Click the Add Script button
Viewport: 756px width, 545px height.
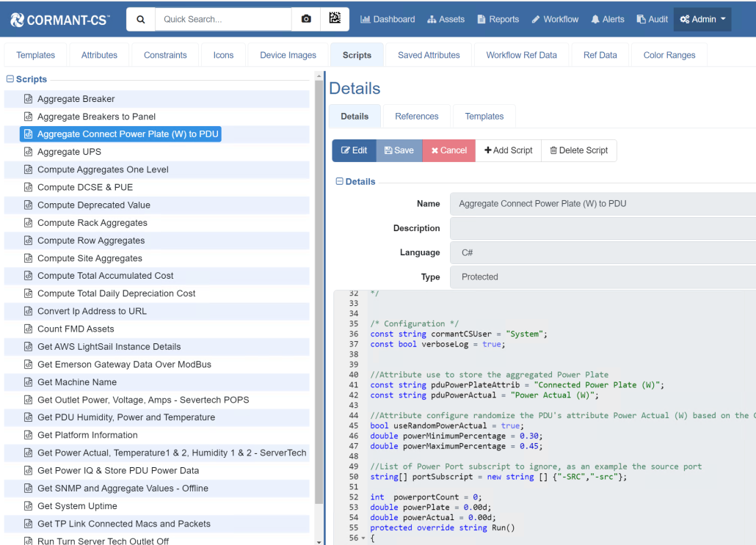(508, 150)
